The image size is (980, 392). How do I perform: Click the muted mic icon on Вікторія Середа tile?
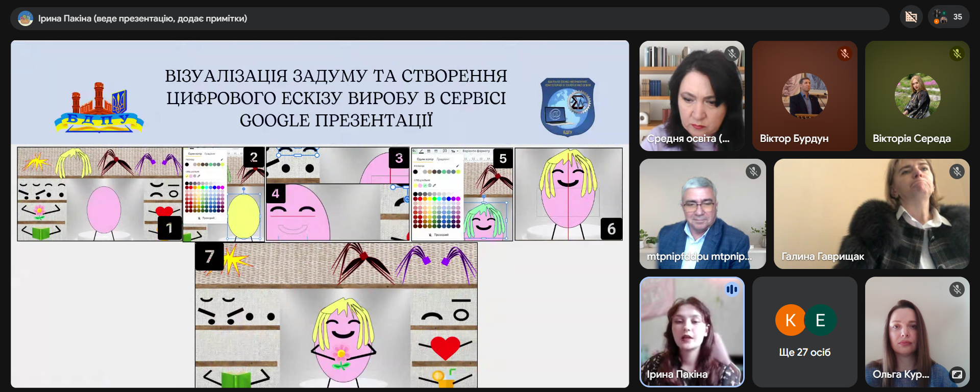point(957,54)
